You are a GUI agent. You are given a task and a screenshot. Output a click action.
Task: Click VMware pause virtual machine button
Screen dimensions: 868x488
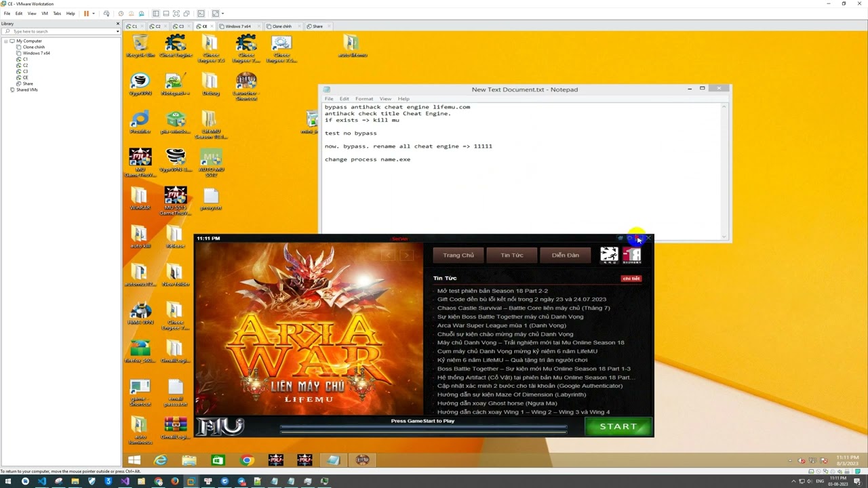tap(86, 14)
